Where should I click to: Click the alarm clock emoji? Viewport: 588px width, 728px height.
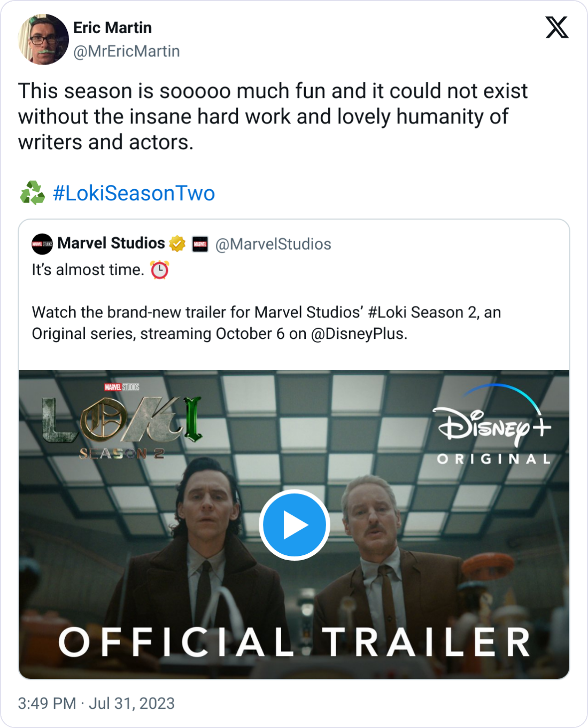click(x=159, y=270)
